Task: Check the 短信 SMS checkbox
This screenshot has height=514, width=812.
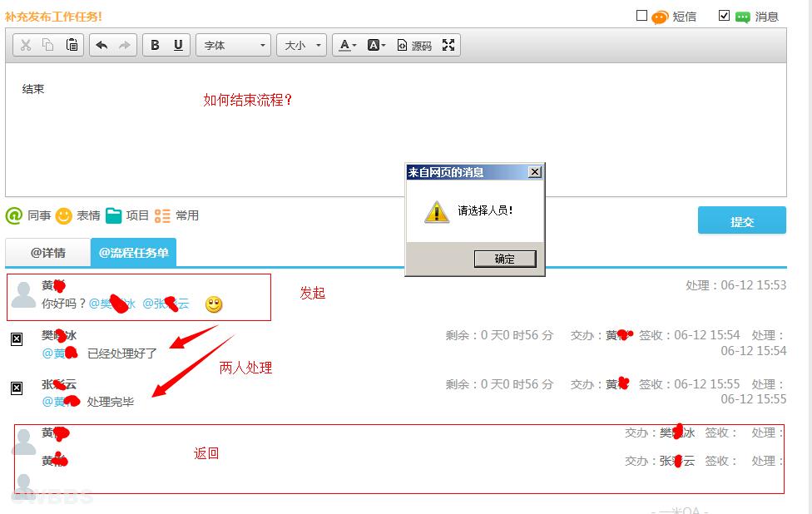Action: point(641,16)
